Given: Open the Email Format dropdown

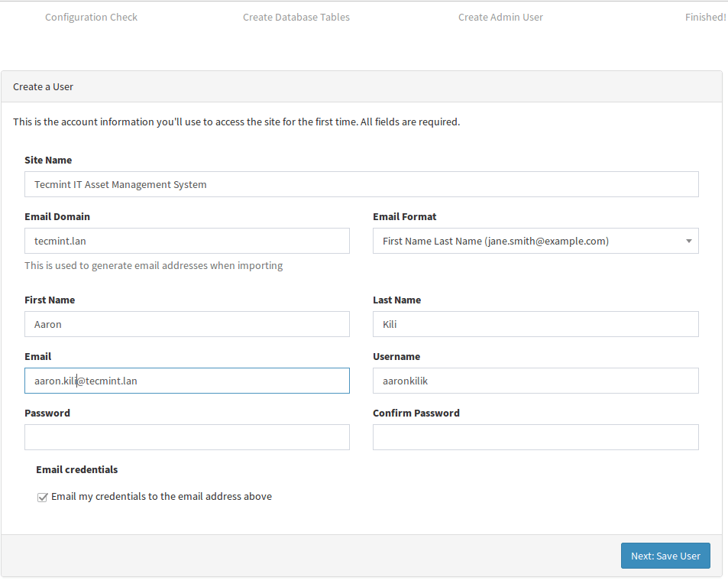Looking at the screenshot, I should [x=535, y=241].
